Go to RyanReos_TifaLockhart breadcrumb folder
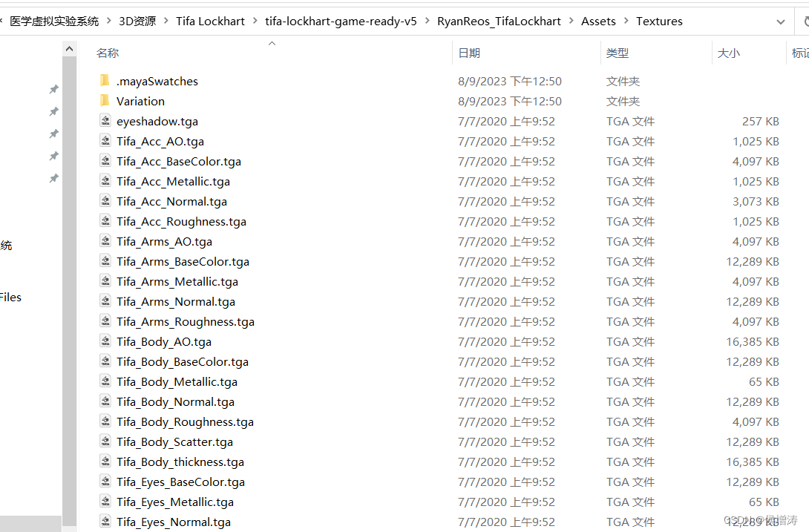The height and width of the screenshot is (532, 809). coord(499,22)
